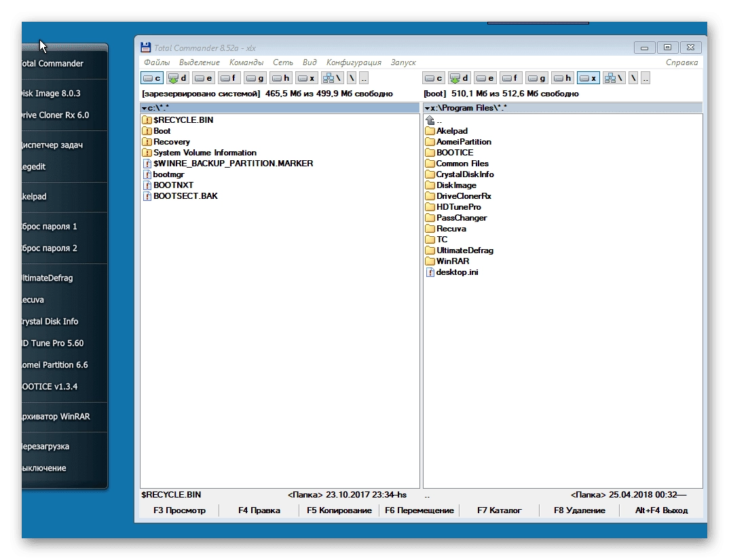
Task: Go to root directory in left panel
Action: coord(352,78)
